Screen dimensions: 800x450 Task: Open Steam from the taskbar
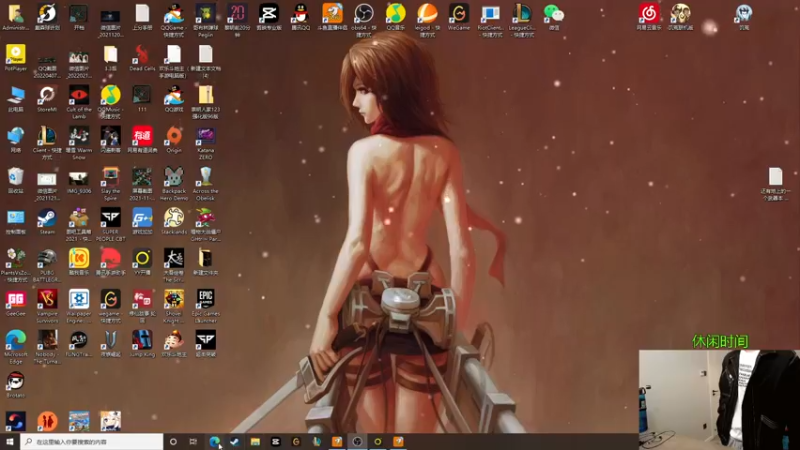click(235, 441)
